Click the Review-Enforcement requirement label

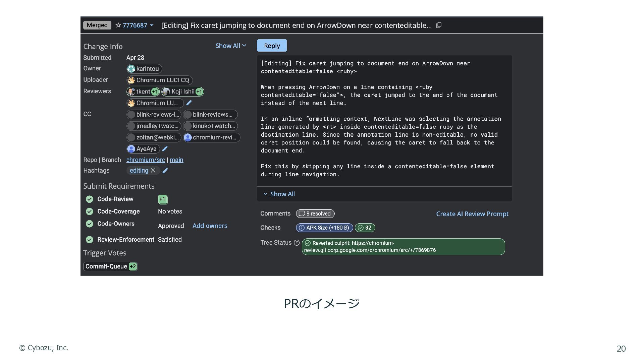pyautogui.click(x=126, y=240)
